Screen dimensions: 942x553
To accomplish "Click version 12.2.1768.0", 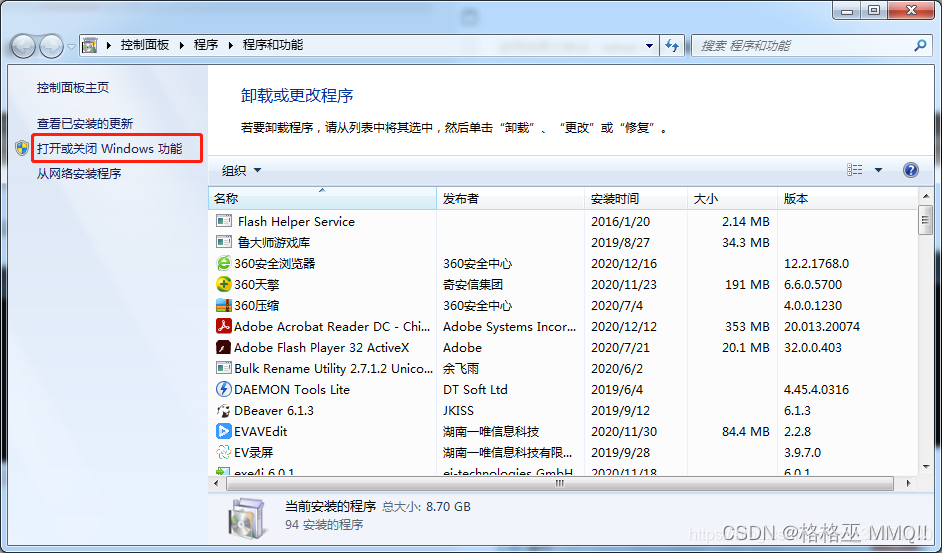I will click(x=816, y=263).
